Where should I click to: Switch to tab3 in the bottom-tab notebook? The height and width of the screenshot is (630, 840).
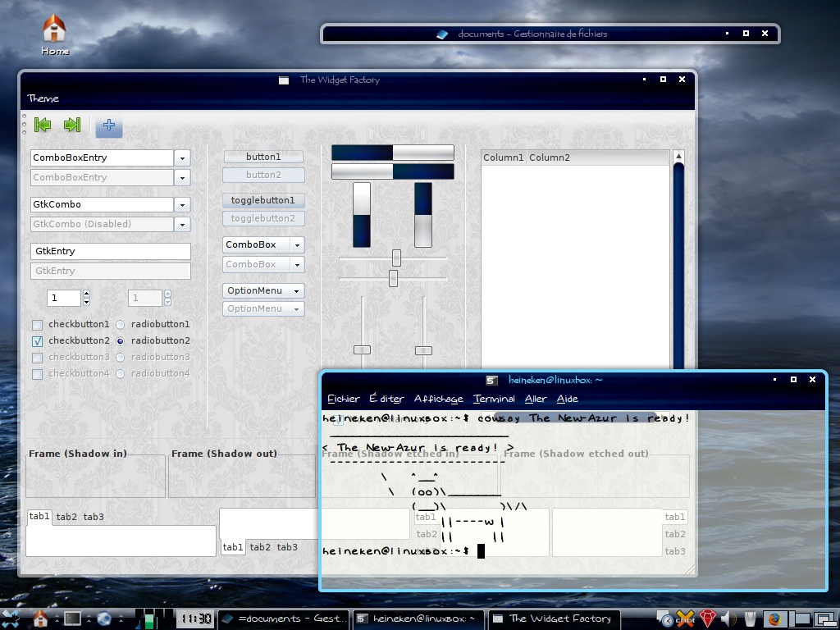[287, 547]
